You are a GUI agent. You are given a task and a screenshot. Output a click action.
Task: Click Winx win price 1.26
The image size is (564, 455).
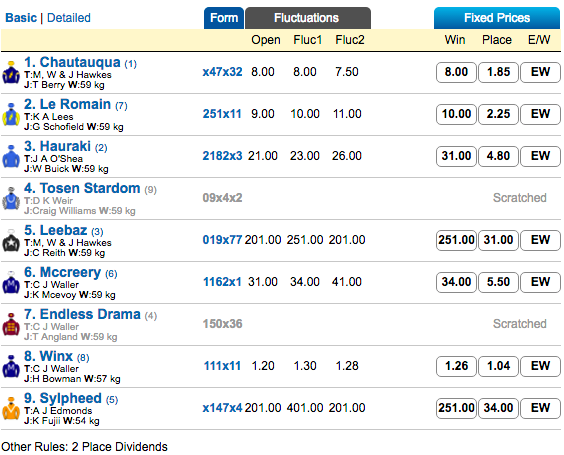point(456,366)
